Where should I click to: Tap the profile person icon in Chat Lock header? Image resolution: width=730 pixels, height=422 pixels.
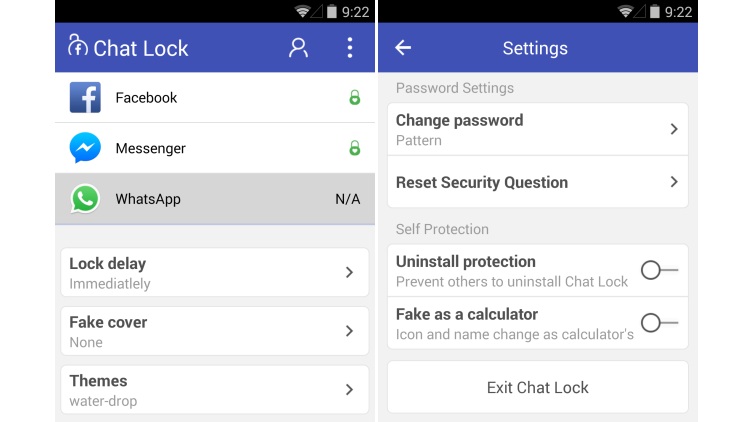coord(298,48)
